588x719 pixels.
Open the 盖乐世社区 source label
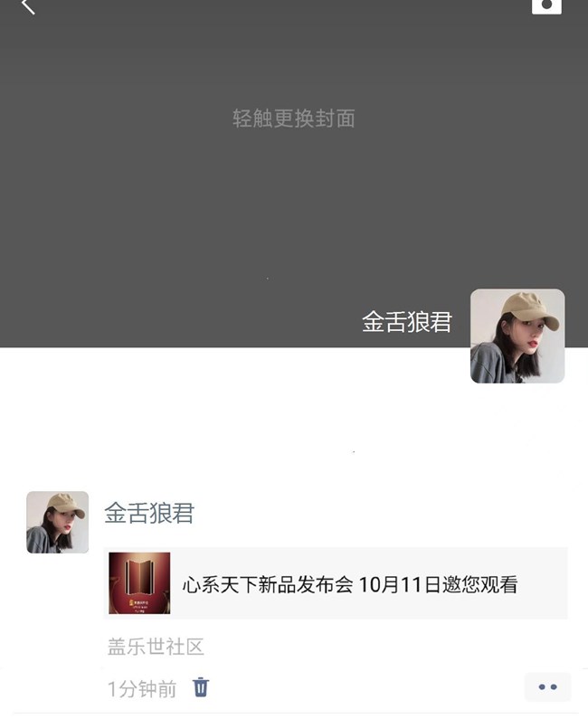pyautogui.click(x=156, y=647)
